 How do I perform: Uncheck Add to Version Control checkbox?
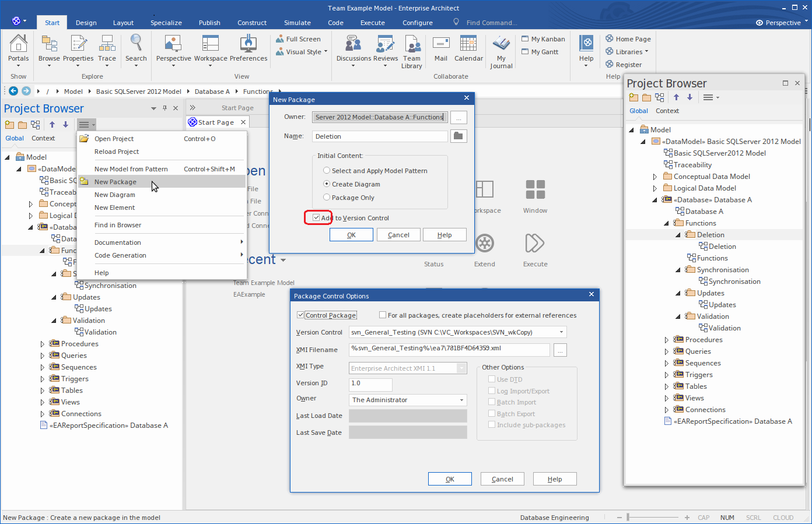(x=316, y=218)
